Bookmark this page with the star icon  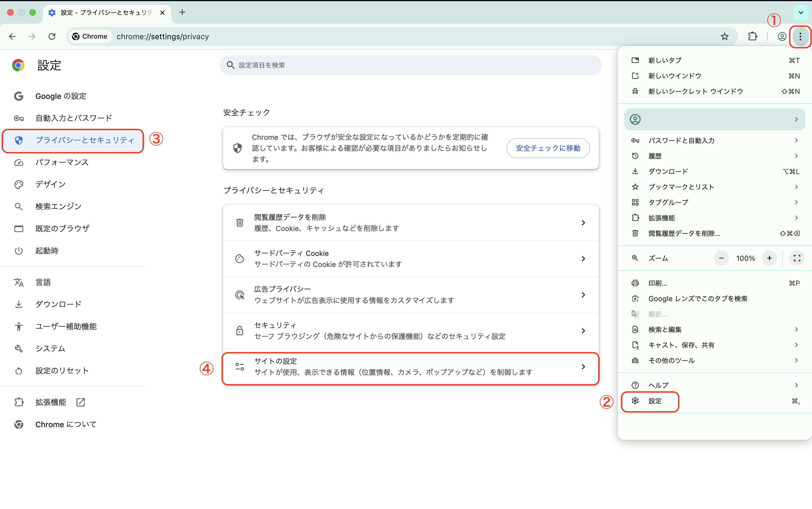point(724,36)
